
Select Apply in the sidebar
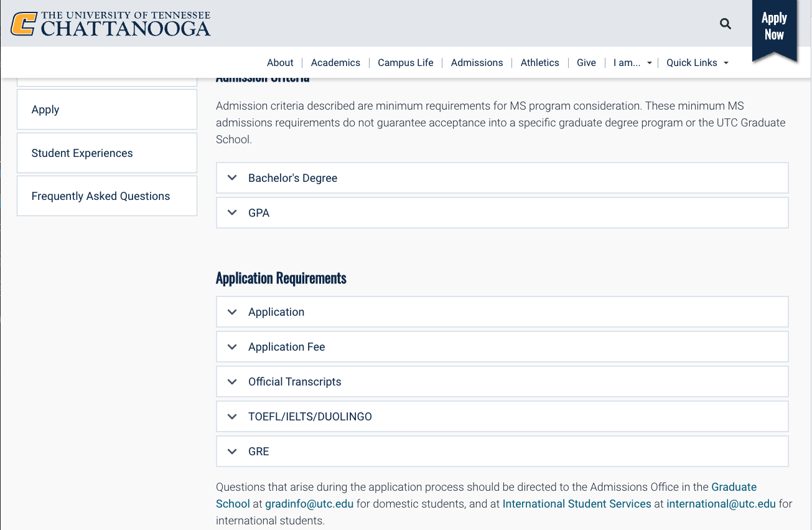[x=107, y=110]
